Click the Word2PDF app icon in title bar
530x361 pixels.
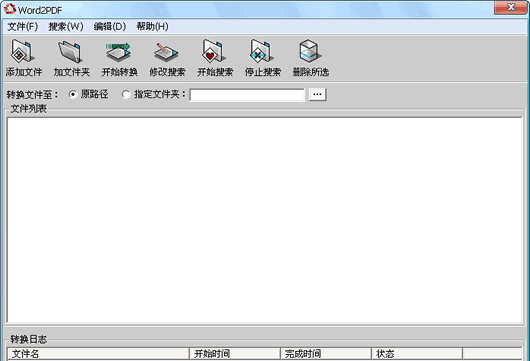coord(10,9)
